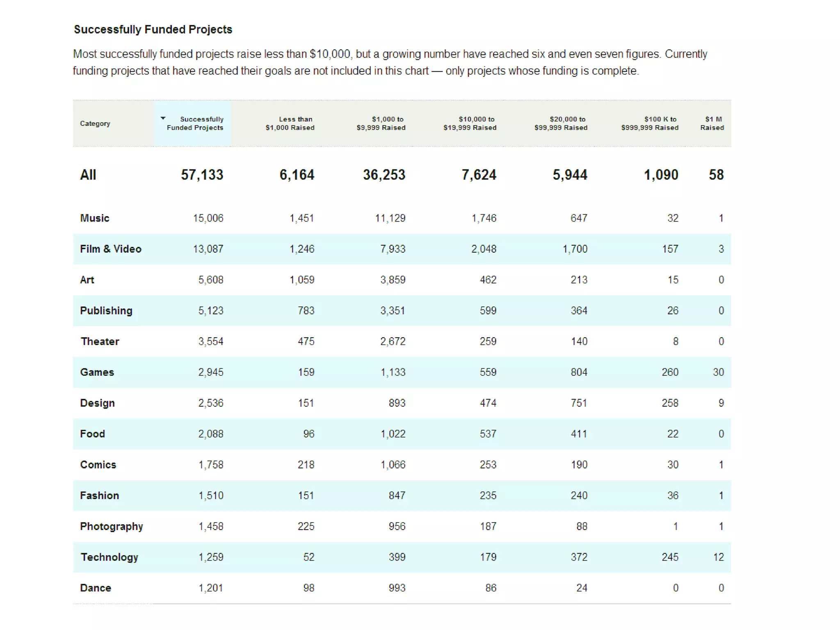Sort by $10,000 to $19,999 Raised column
Screen dimensions: 840x630
pyautogui.click(x=470, y=123)
